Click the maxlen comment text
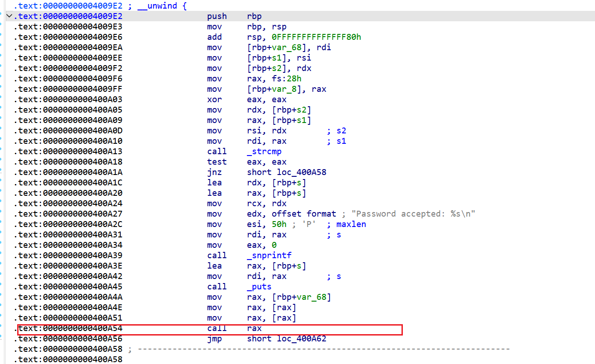Viewport: 595px width, 364px height. click(351, 224)
